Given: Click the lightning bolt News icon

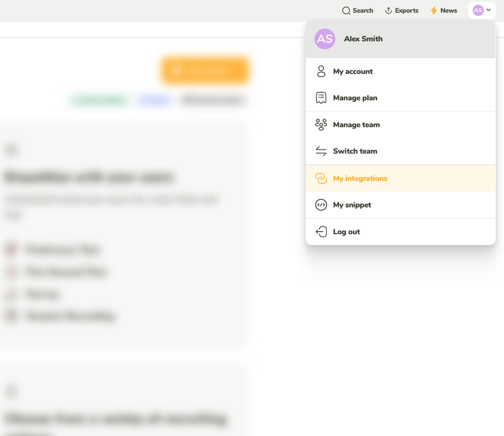Looking at the screenshot, I should click(x=434, y=11).
